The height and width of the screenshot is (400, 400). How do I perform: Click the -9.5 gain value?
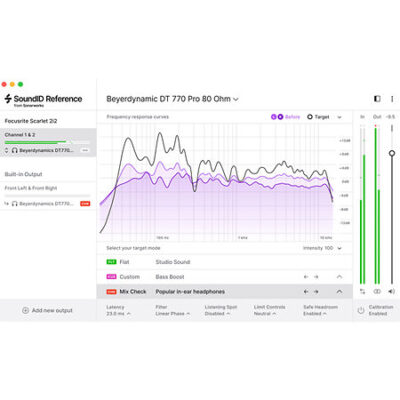click(x=390, y=117)
